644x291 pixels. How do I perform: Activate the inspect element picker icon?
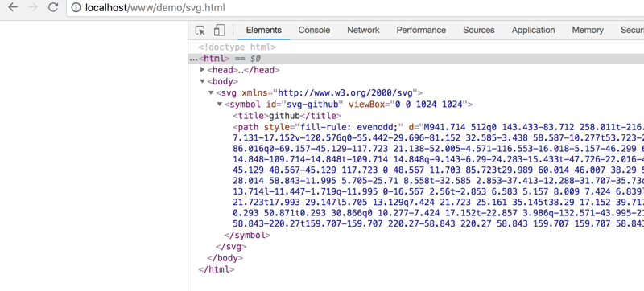click(200, 31)
